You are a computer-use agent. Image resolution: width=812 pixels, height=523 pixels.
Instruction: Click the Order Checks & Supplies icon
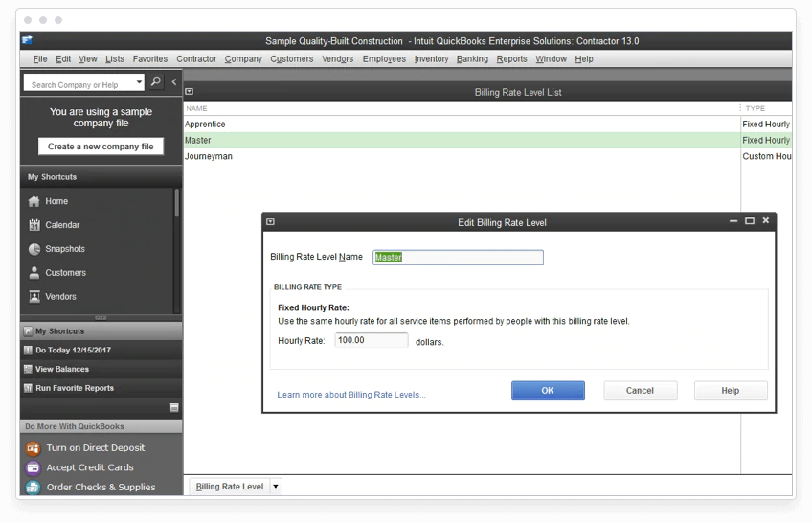pyautogui.click(x=34, y=488)
